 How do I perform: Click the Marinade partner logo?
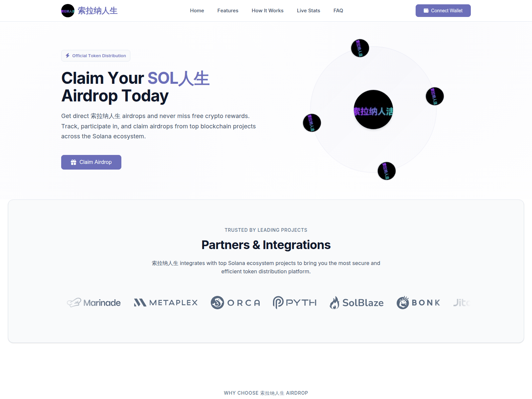[94, 303]
